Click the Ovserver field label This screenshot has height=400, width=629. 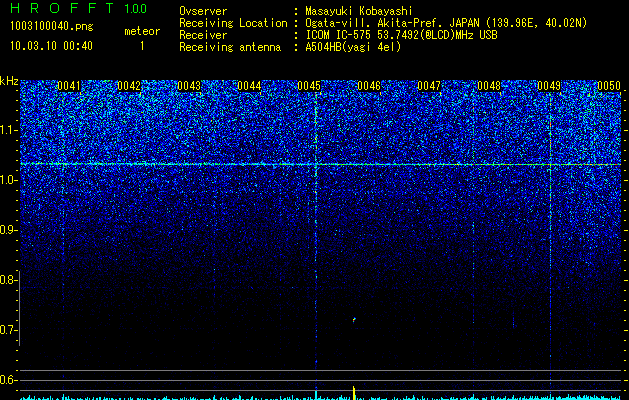click(203, 11)
